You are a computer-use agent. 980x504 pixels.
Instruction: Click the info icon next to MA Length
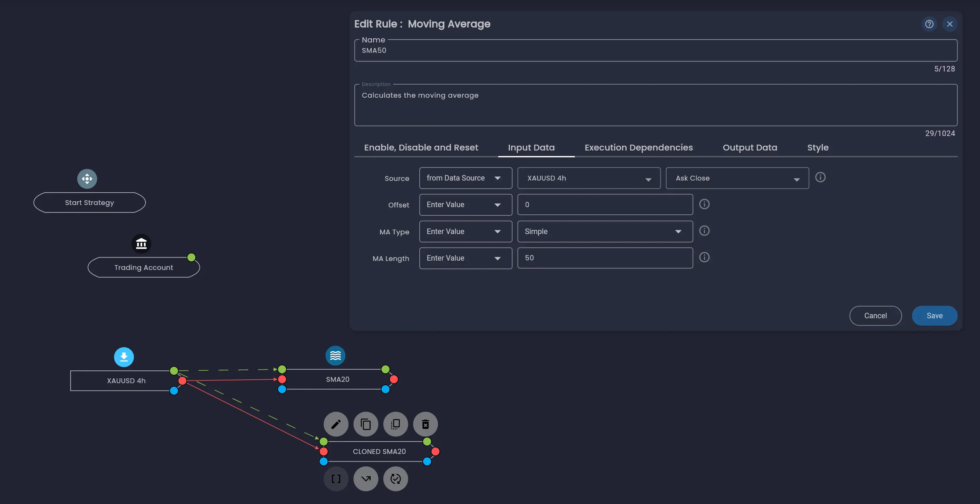point(704,258)
